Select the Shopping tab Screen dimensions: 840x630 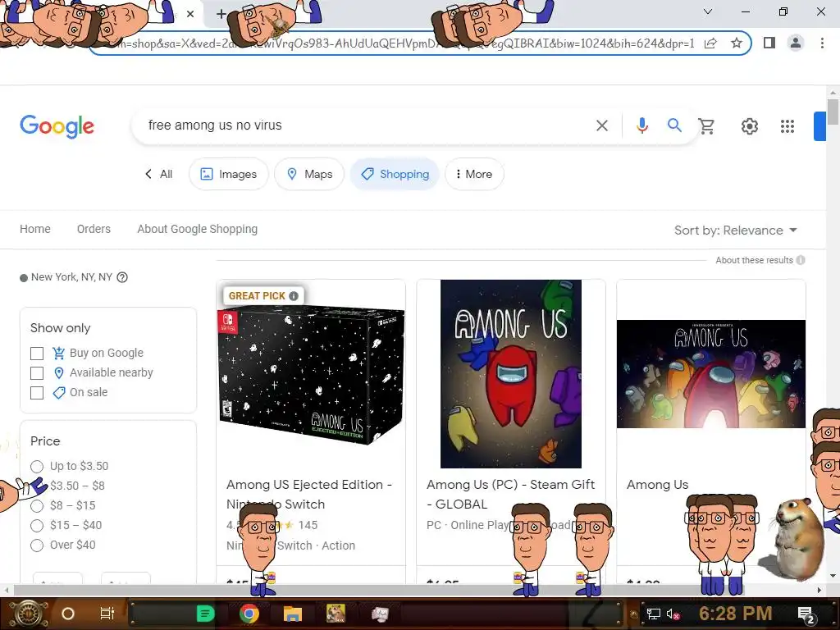[x=395, y=174]
